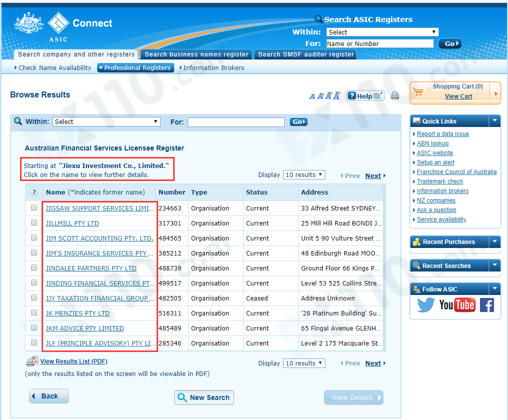Click the Go button in Browse Results search
Viewport: 508px width, 420px height.
[298, 122]
